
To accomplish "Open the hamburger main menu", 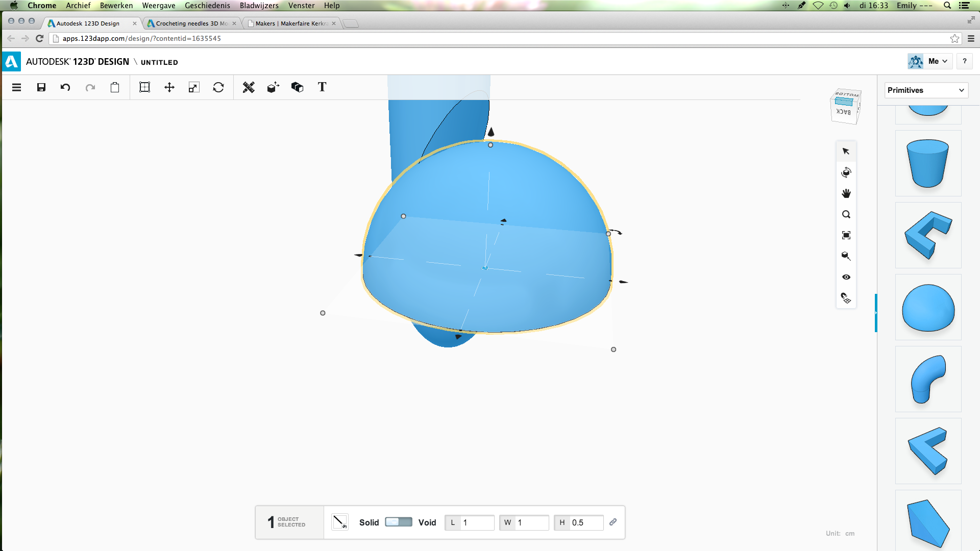I will tap(17, 87).
